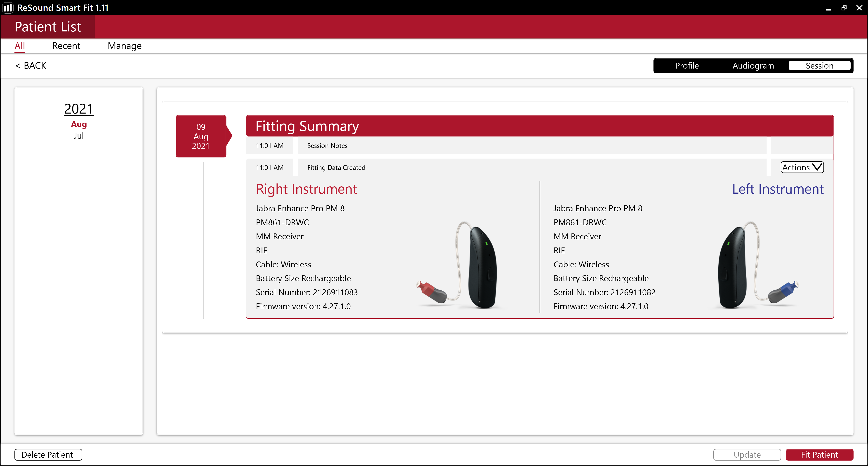Restore down the application window
This screenshot has width=868, height=466.
844,8
